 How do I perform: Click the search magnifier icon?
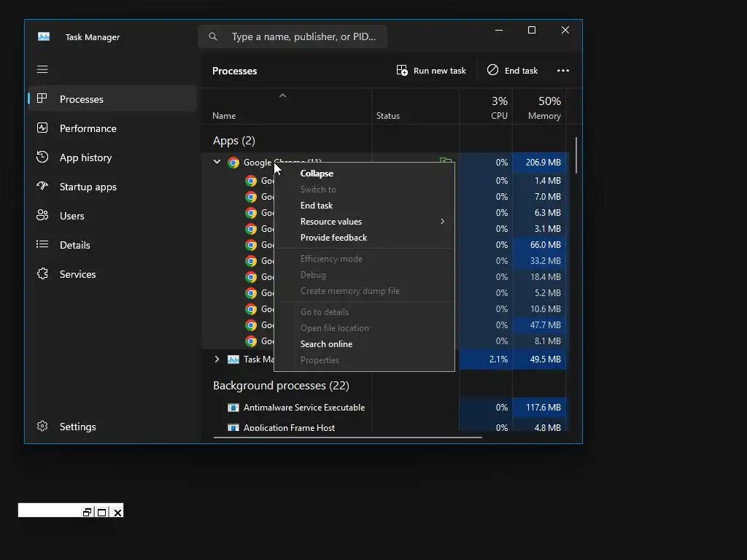pyautogui.click(x=213, y=36)
